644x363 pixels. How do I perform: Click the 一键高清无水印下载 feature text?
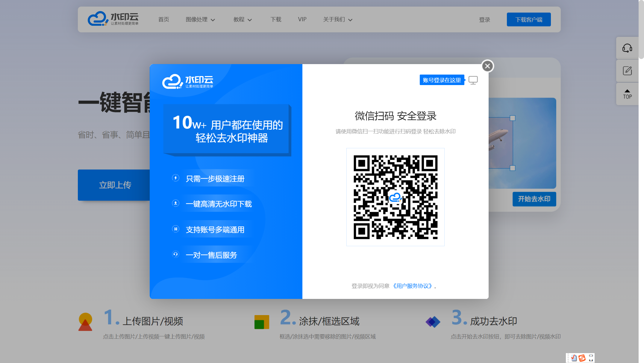[x=219, y=204]
